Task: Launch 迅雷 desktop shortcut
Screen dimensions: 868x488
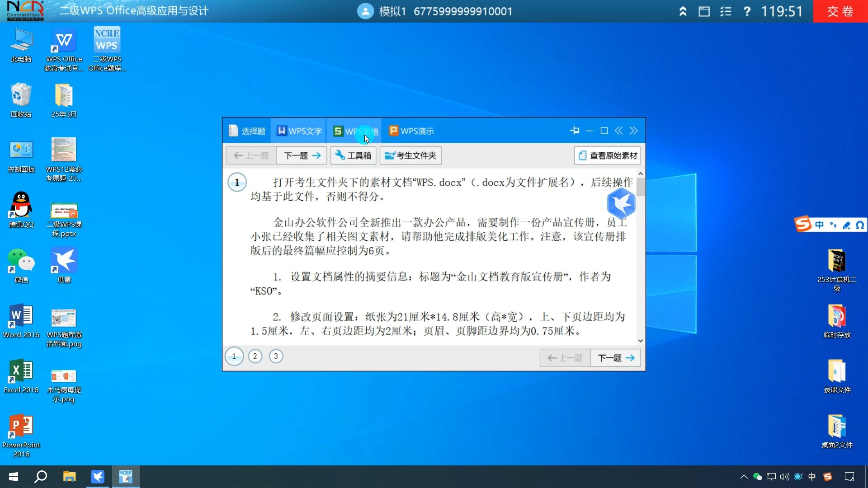Action: pos(64,266)
